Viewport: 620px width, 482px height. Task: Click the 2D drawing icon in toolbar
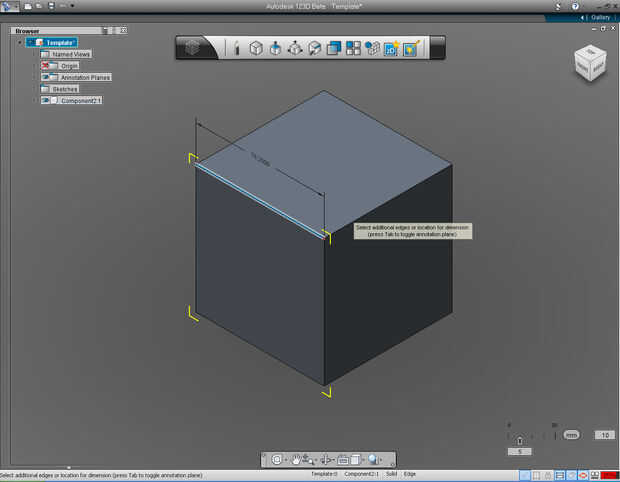coord(391,48)
